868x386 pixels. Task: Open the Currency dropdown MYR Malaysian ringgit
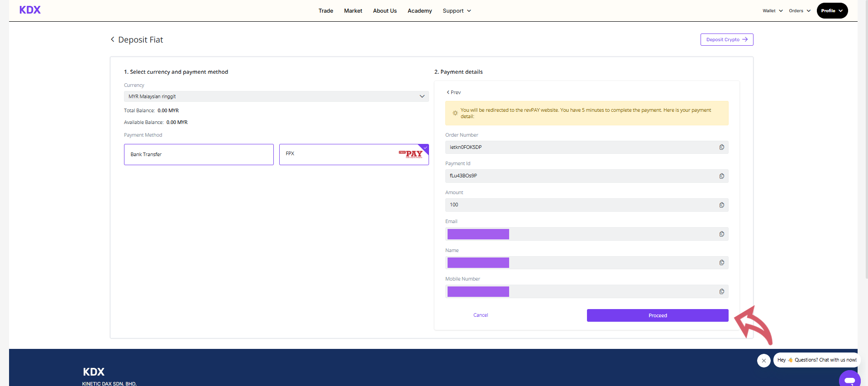(276, 96)
